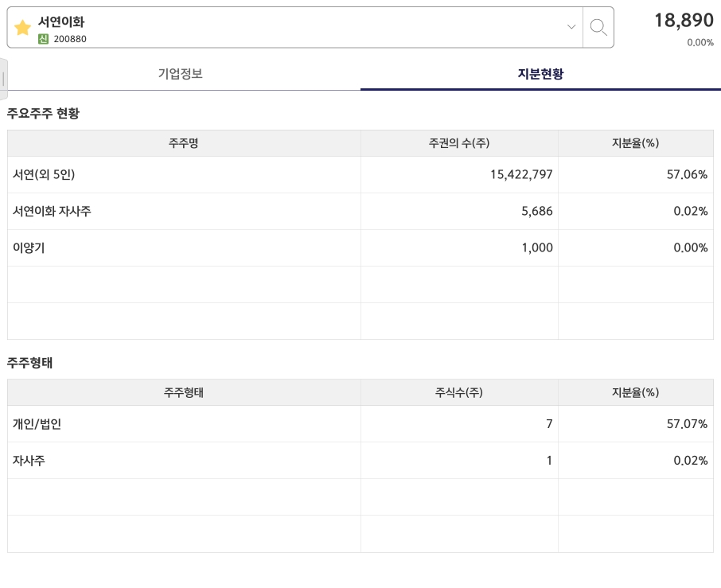Click the 주식수(주) column header
Viewport: 721px width, 588px height.
tap(459, 392)
